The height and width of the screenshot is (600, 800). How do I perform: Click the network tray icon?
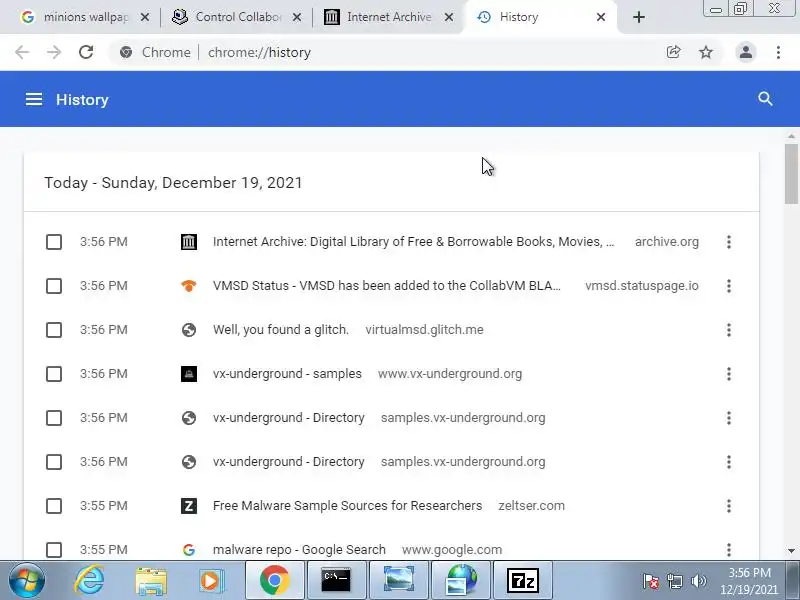click(x=675, y=581)
